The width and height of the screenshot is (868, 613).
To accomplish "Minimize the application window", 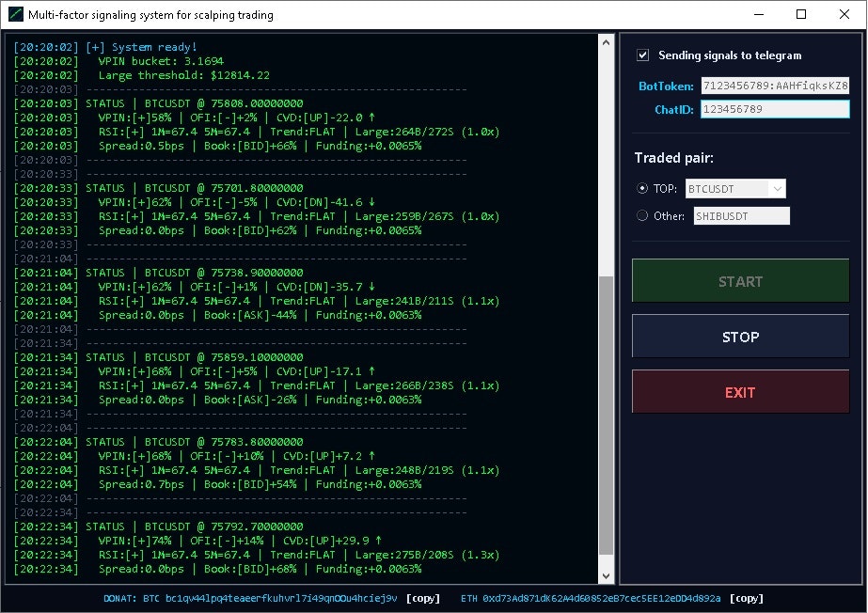I will [759, 14].
